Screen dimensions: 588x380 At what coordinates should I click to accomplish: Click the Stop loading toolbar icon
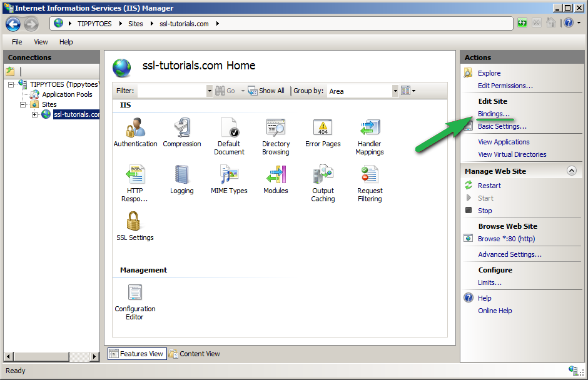point(537,23)
